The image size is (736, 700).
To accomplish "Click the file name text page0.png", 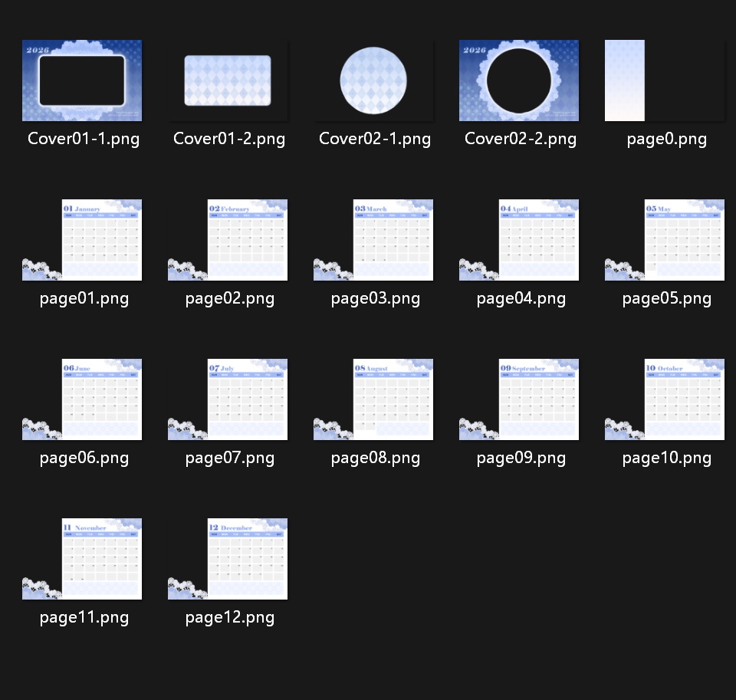I will pyautogui.click(x=666, y=139).
